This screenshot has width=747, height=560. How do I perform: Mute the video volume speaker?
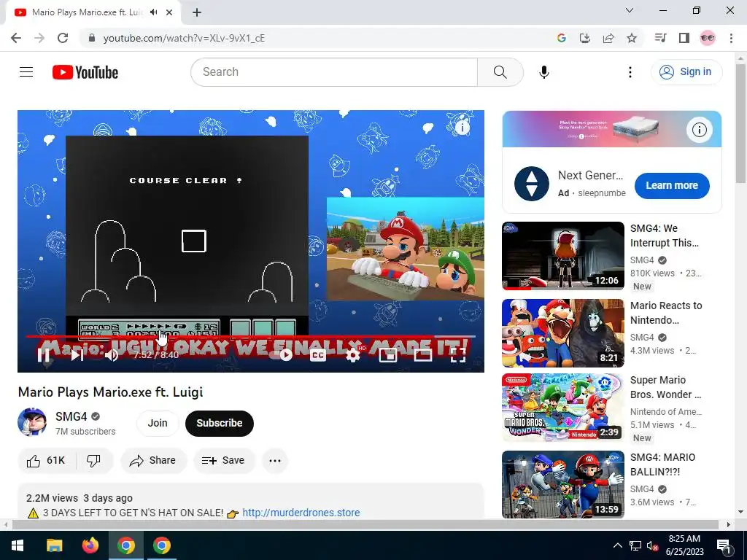[x=112, y=355]
